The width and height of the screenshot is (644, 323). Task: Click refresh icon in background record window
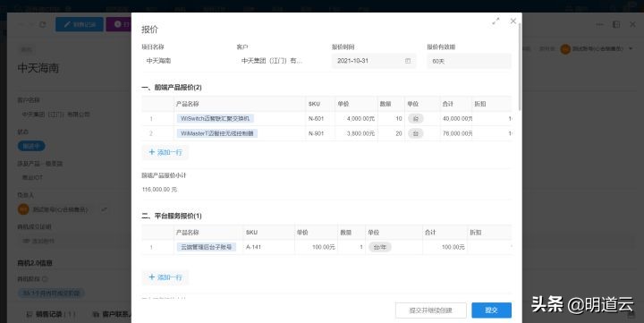point(42,25)
